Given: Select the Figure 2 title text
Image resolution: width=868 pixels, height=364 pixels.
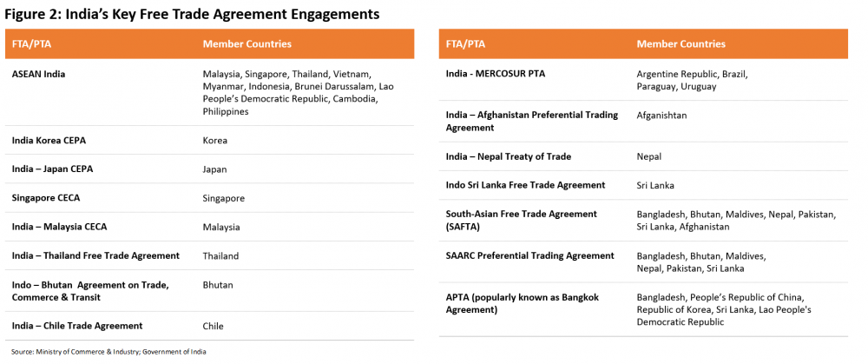Looking at the screenshot, I should coord(192,14).
